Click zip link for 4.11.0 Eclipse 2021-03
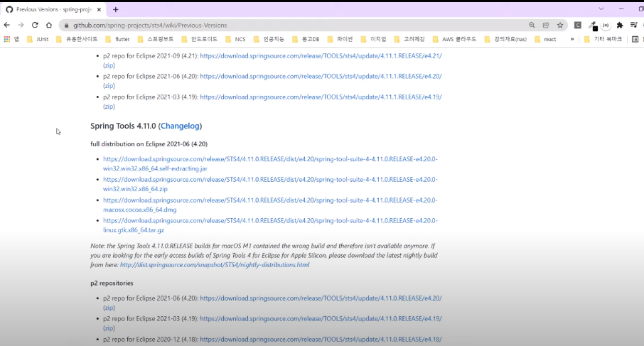This screenshot has height=346, width=644. tap(109, 328)
